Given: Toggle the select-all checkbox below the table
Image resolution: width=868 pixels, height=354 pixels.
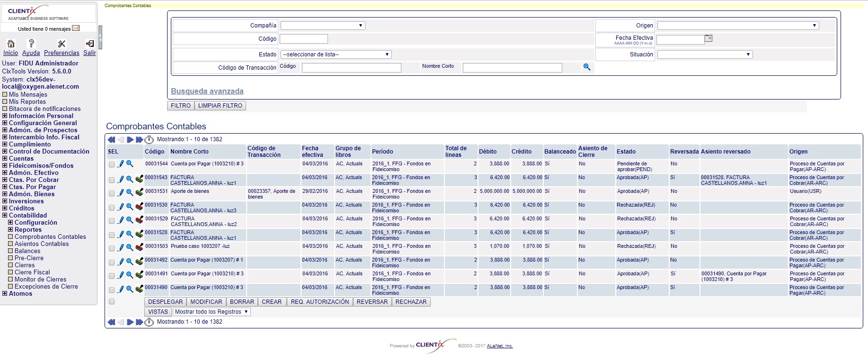Looking at the screenshot, I should [112, 301].
